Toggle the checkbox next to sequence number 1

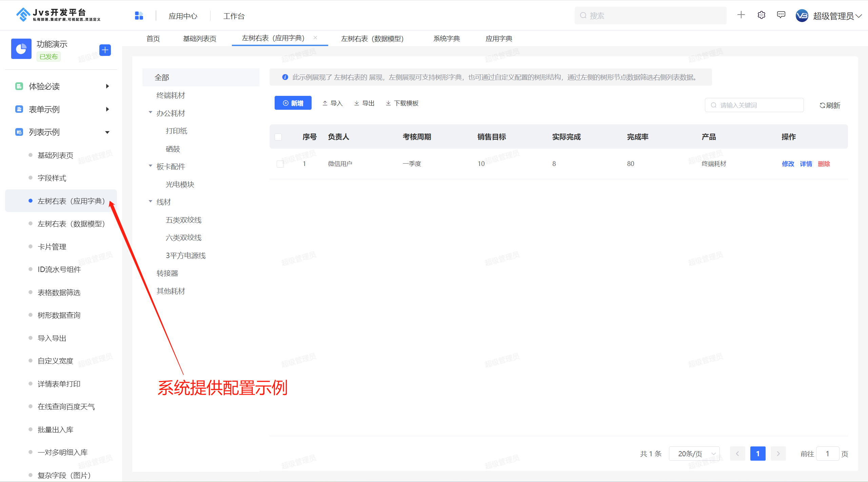(x=280, y=164)
